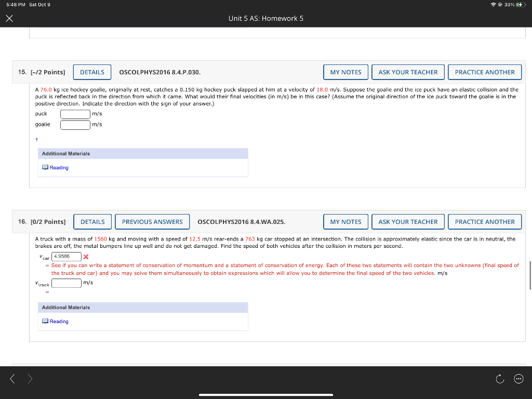Click the '15. [–/2 Points]' label
The height and width of the screenshot is (399, 532).
tap(42, 72)
